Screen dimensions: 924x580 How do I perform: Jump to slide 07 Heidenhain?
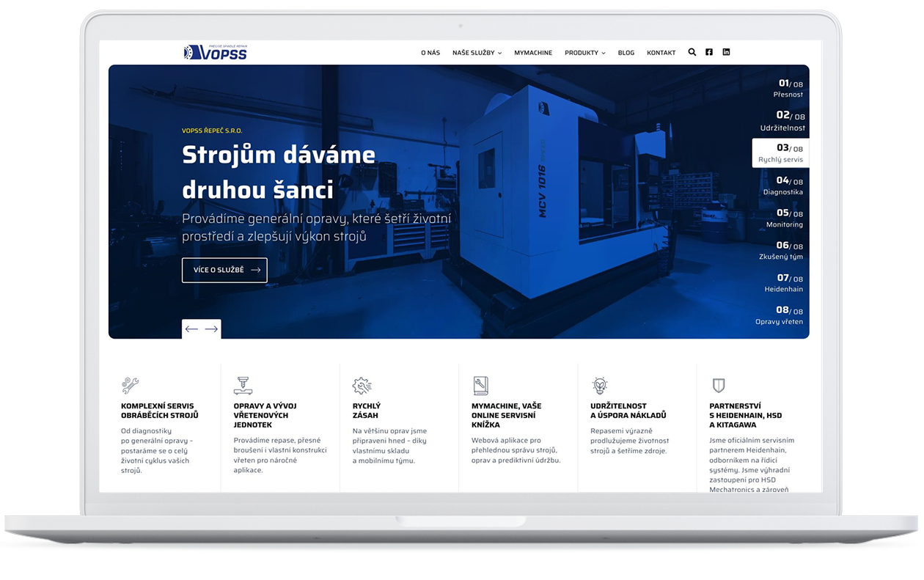pos(783,283)
